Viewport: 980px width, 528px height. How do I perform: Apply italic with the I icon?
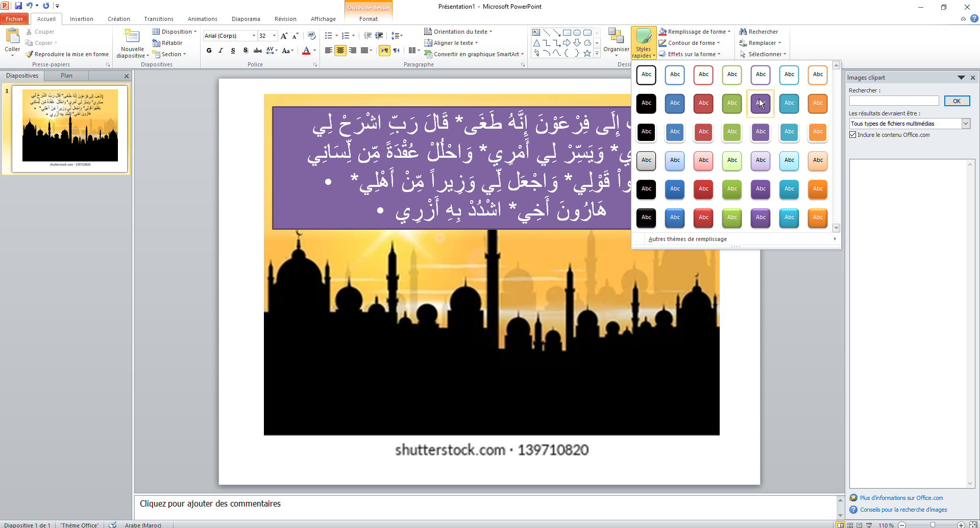coord(220,51)
